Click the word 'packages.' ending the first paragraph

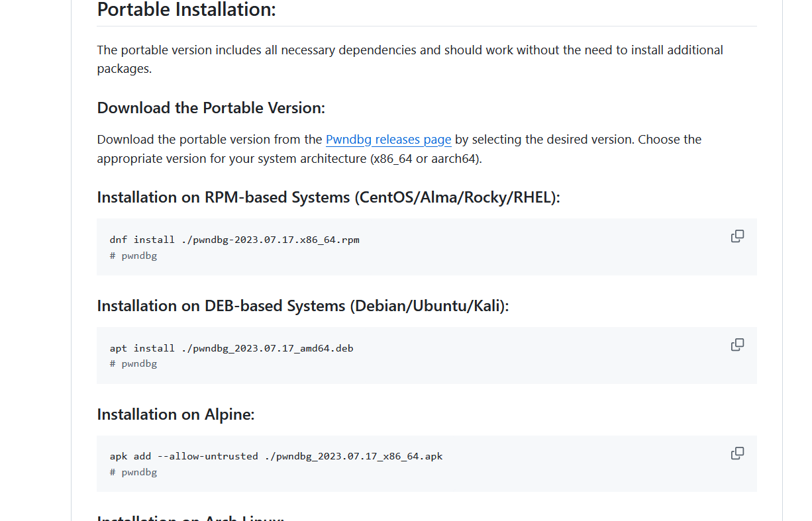tap(124, 69)
